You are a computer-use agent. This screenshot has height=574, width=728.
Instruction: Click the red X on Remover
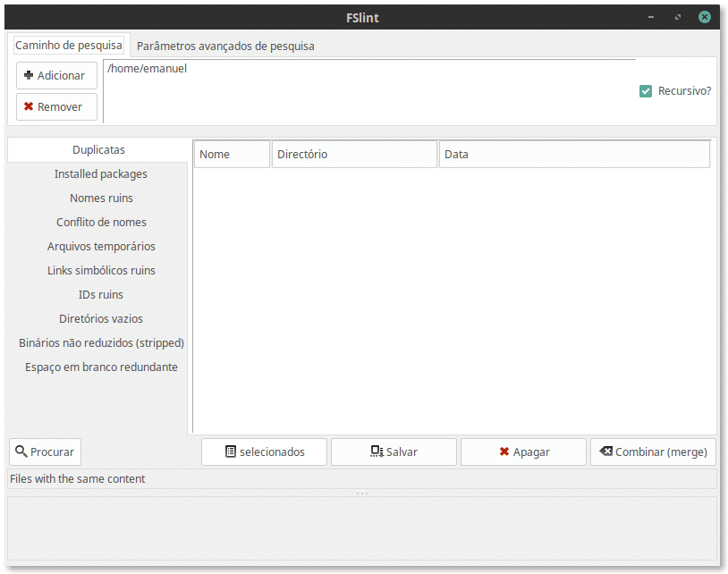coord(29,106)
